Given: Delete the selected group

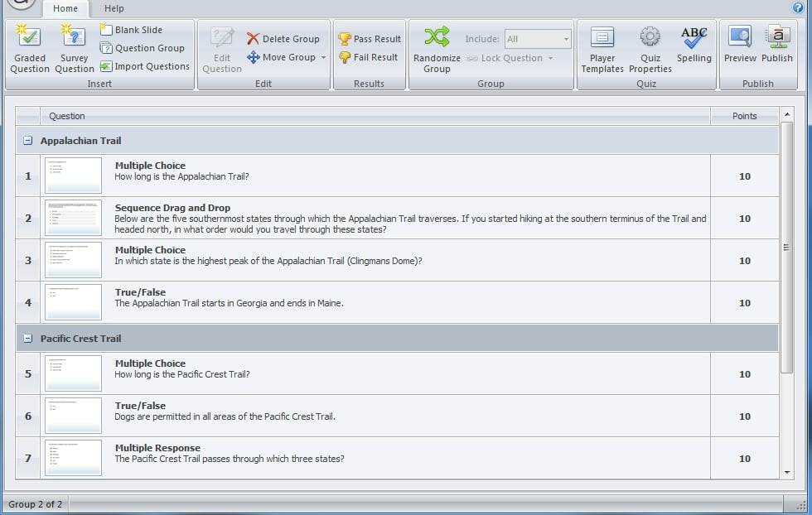Looking at the screenshot, I should click(x=283, y=39).
